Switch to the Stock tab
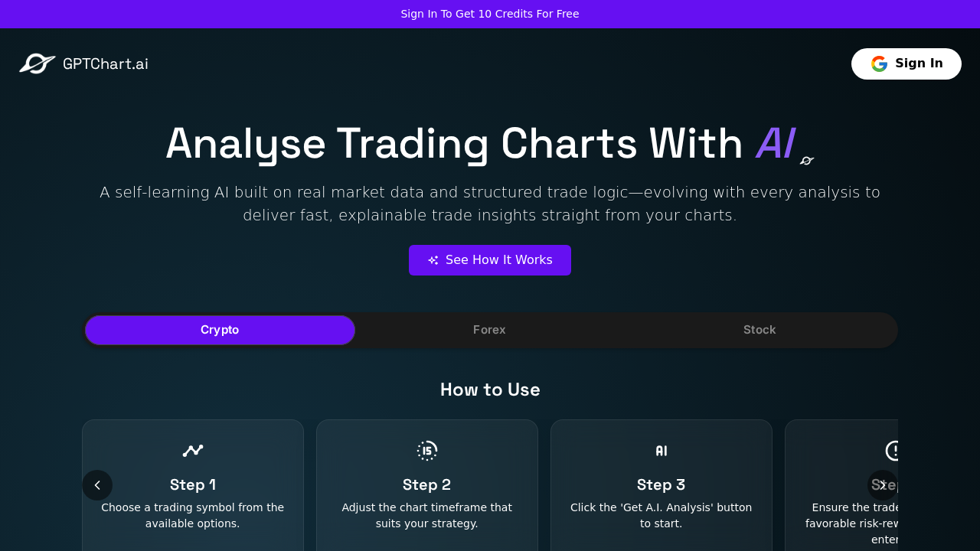 (759, 330)
